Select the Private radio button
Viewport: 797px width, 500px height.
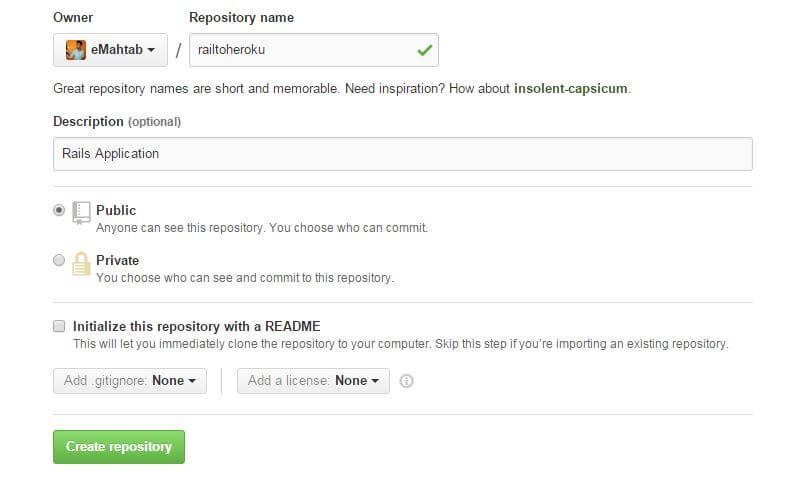[x=59, y=260]
